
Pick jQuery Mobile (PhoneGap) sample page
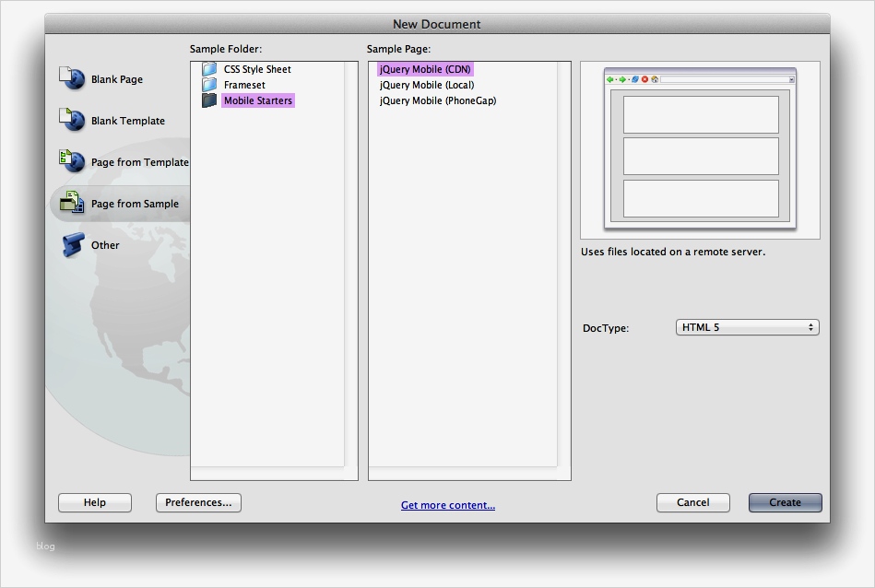[437, 100]
